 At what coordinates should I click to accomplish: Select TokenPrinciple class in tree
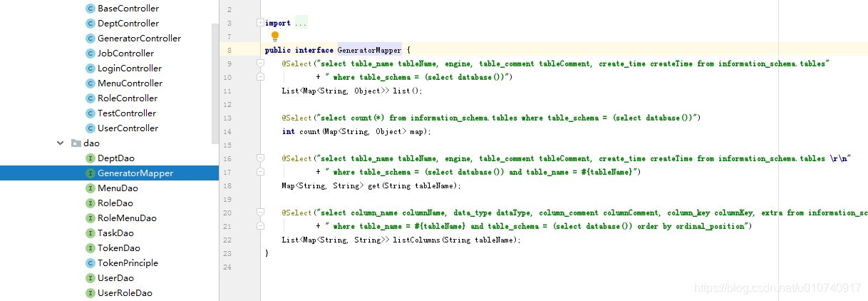pos(128,263)
